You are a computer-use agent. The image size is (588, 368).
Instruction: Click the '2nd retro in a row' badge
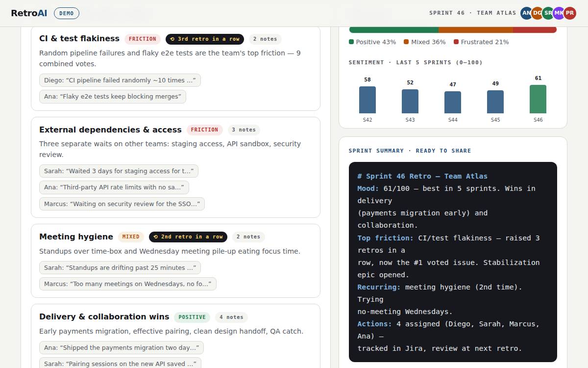(x=188, y=237)
